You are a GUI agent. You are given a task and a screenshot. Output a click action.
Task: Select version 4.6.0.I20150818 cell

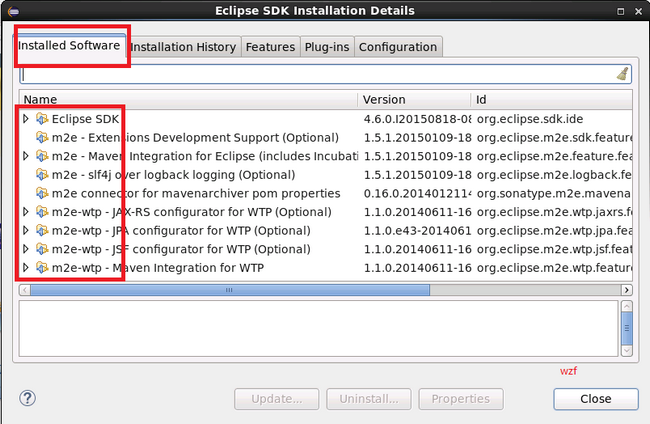point(417,119)
